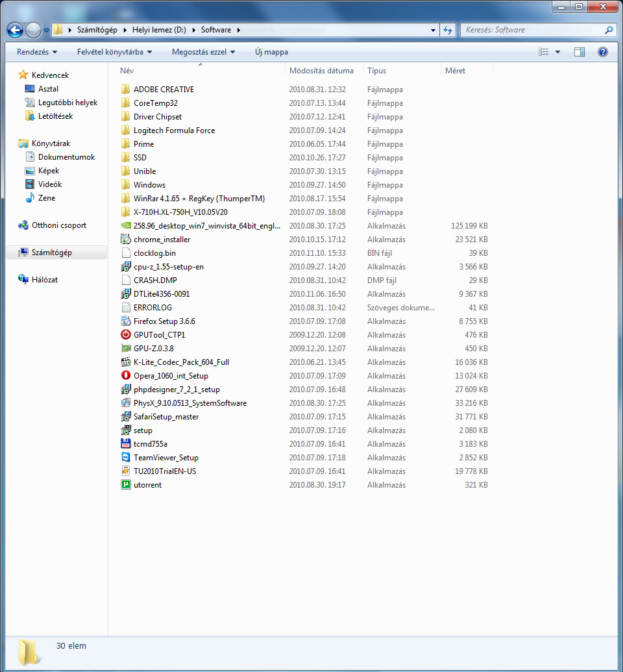Select the clocklog.bin file name

click(x=154, y=253)
